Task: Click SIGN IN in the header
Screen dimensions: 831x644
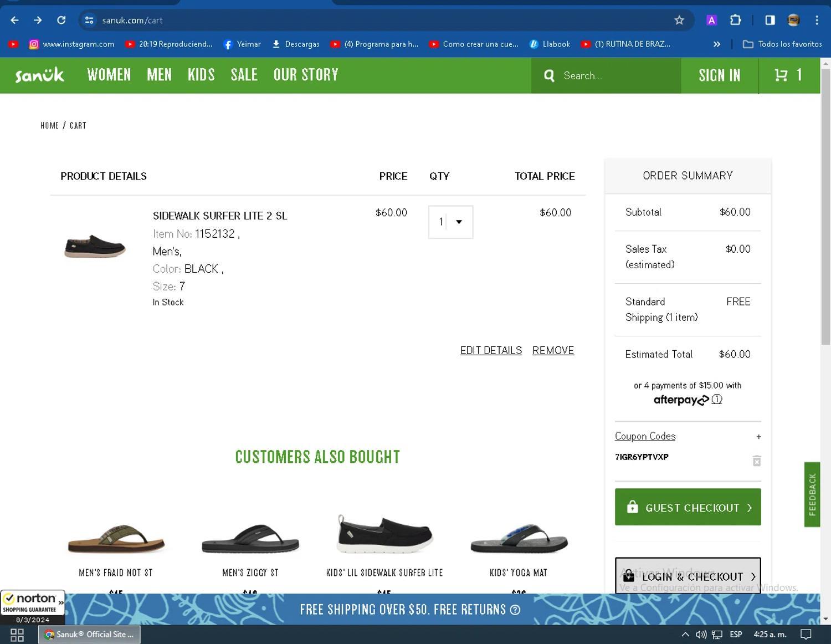Action: pyautogui.click(x=720, y=75)
